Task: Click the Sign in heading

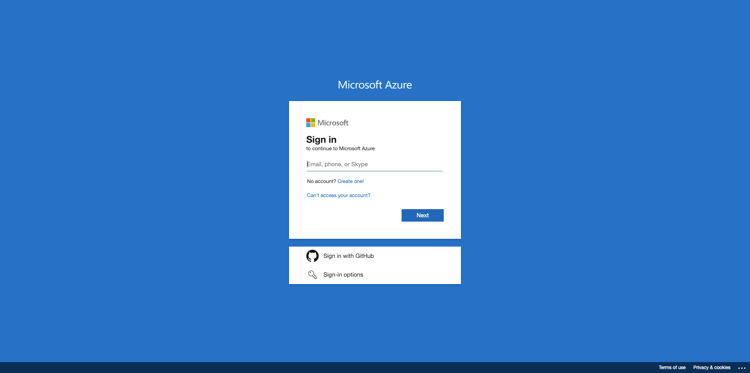Action: [321, 140]
